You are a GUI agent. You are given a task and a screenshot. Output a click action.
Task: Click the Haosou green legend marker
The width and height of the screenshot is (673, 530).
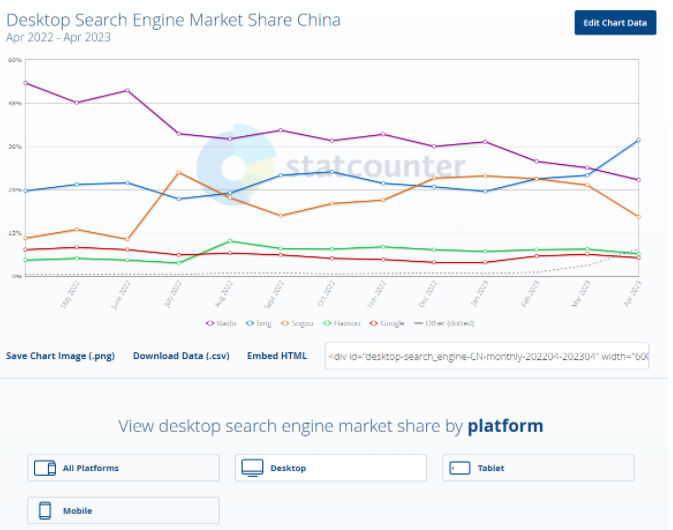tap(329, 325)
